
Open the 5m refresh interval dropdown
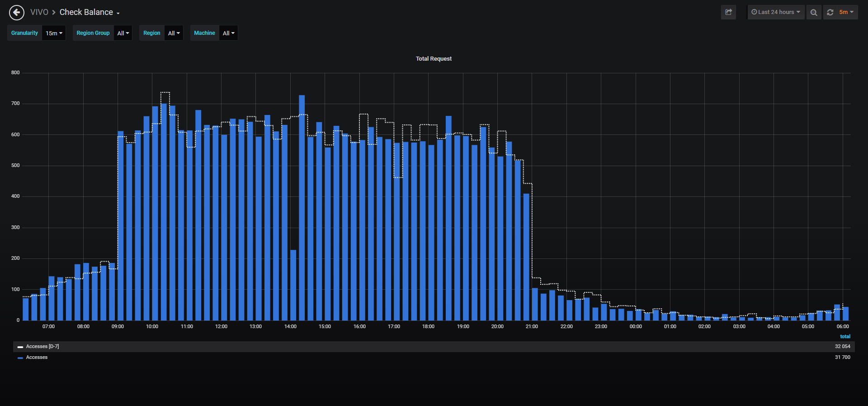[x=847, y=12]
